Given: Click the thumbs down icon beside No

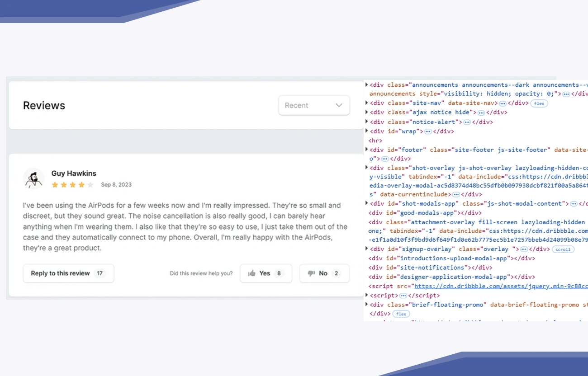Looking at the screenshot, I should tap(311, 273).
